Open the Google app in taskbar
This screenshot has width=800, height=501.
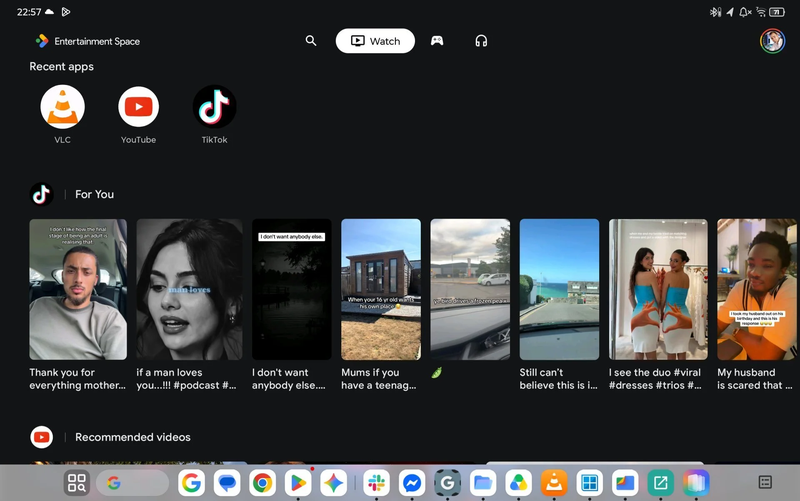(191, 483)
